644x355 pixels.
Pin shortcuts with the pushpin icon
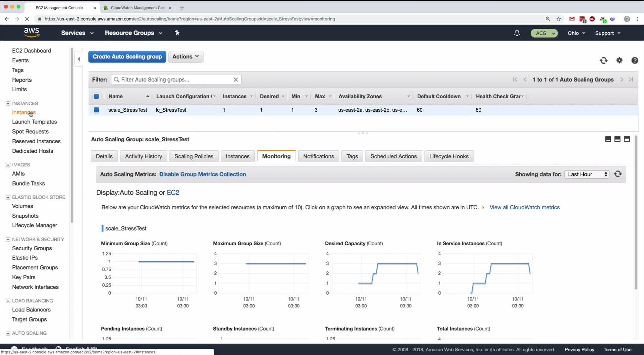pyautogui.click(x=177, y=33)
